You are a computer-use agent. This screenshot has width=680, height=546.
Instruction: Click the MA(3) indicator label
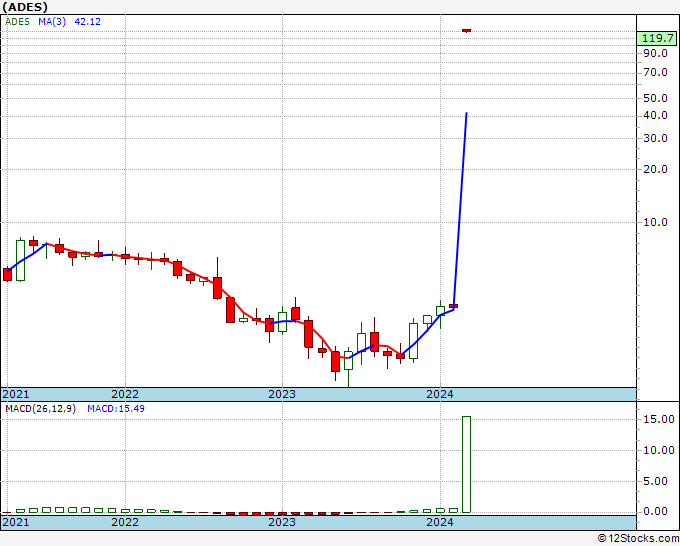[x=52, y=22]
